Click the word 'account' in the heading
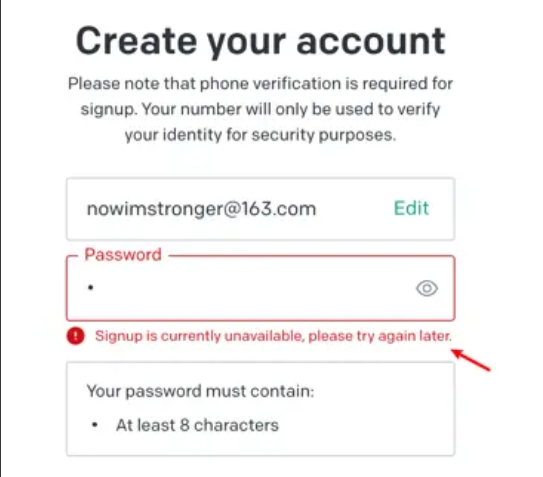This screenshot has height=477, width=543. tap(371, 42)
